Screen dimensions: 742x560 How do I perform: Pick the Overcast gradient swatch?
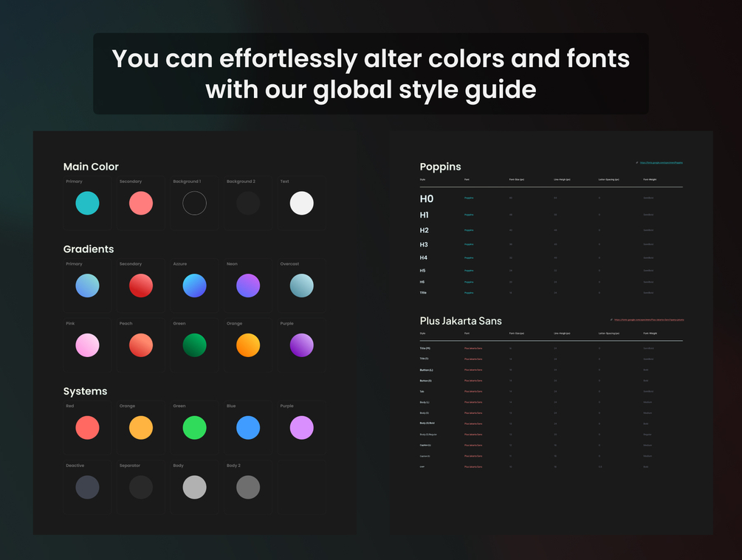click(x=301, y=286)
